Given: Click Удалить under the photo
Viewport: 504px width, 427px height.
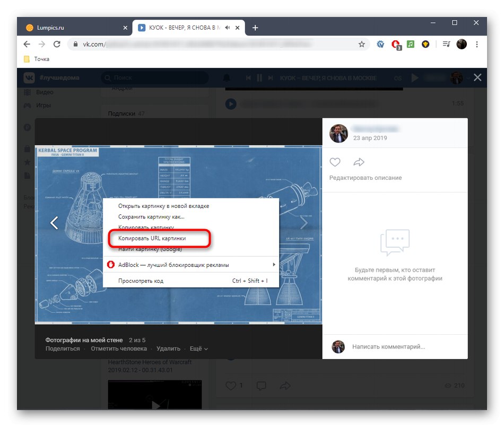Looking at the screenshot, I should pos(169,348).
